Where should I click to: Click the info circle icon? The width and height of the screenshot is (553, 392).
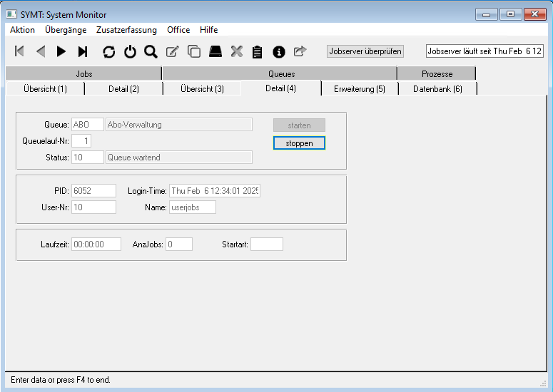[x=279, y=51]
